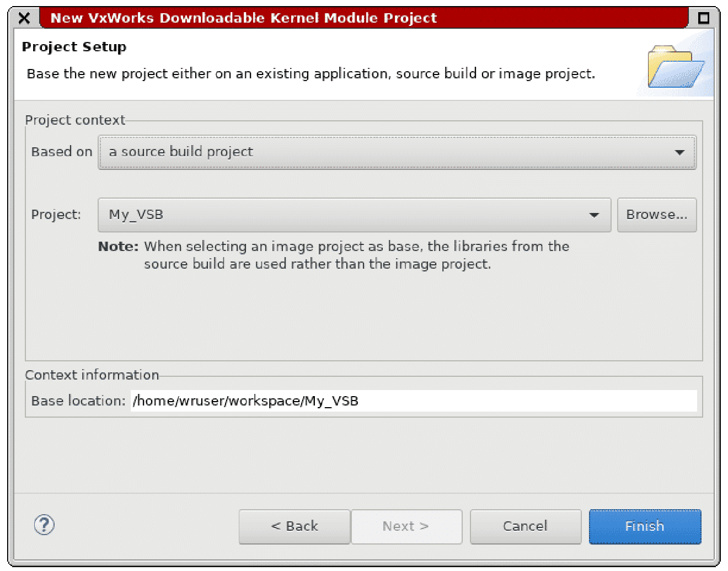This screenshot has height=571, width=728.
Task: Select the text 'a source build project'
Action: pyautogui.click(x=181, y=152)
